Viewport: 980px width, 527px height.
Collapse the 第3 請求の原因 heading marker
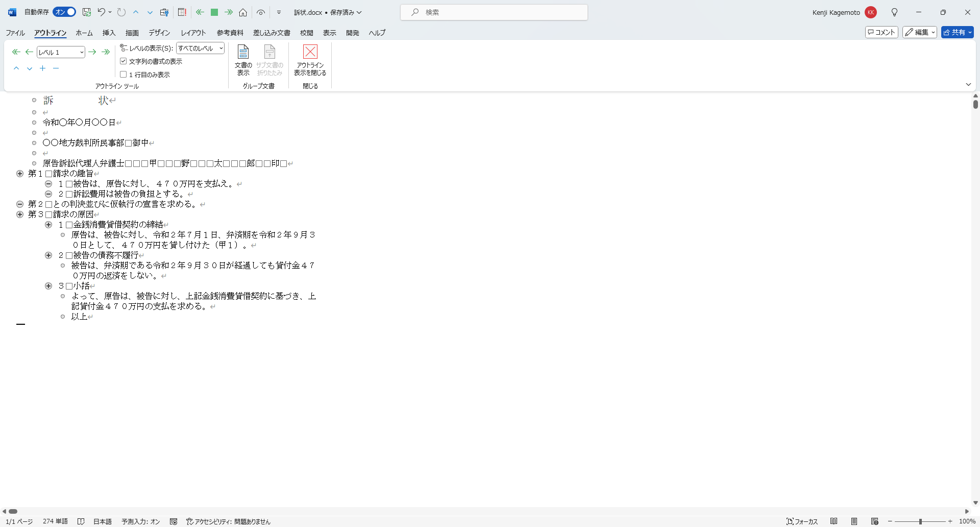pos(20,214)
